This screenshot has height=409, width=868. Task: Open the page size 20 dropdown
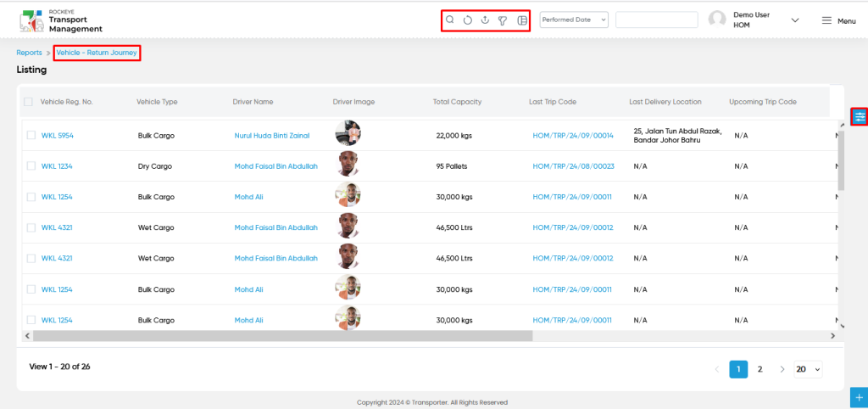[808, 369]
